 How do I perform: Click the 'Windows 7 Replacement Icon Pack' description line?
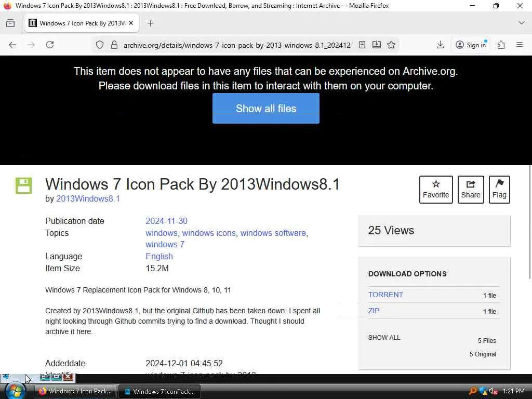(138, 290)
